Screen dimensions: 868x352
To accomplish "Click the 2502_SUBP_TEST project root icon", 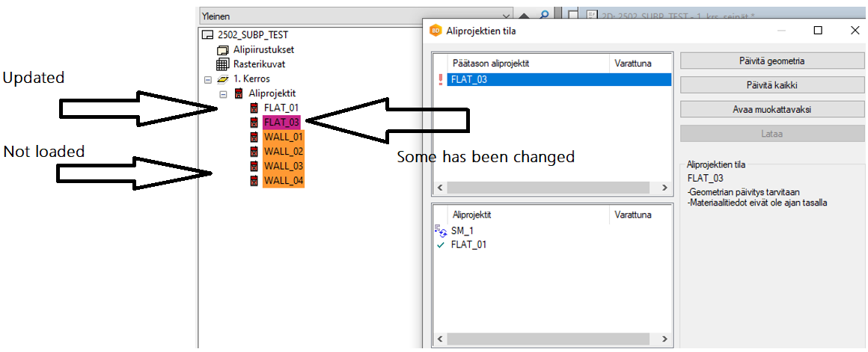I will coord(207,35).
